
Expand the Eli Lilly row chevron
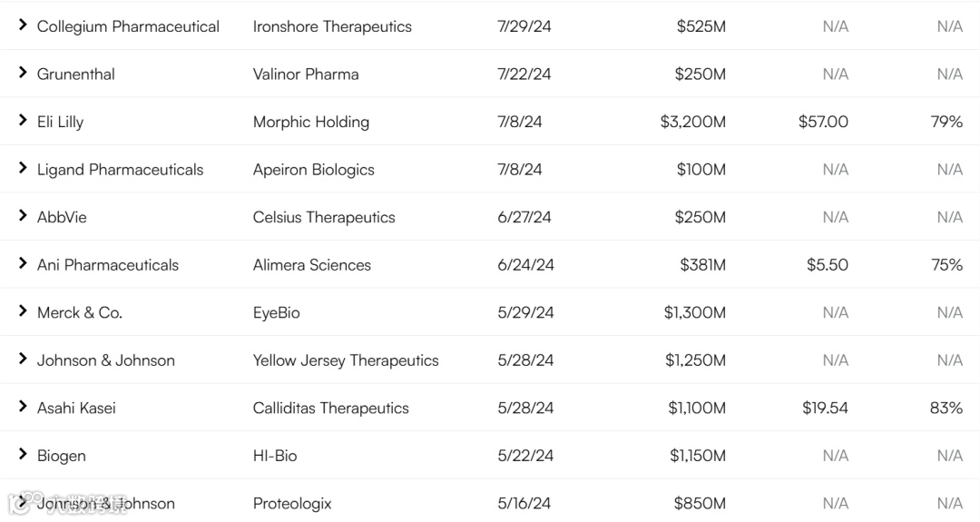tap(23, 120)
